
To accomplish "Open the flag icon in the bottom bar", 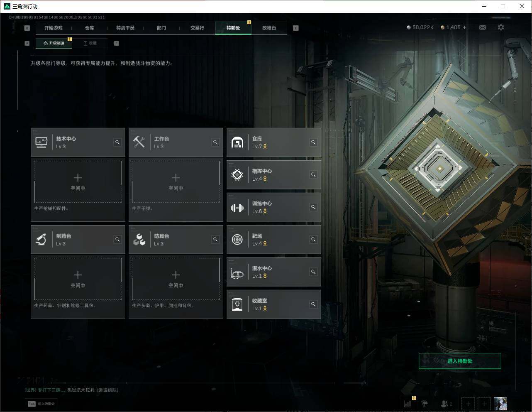I will click(x=425, y=403).
